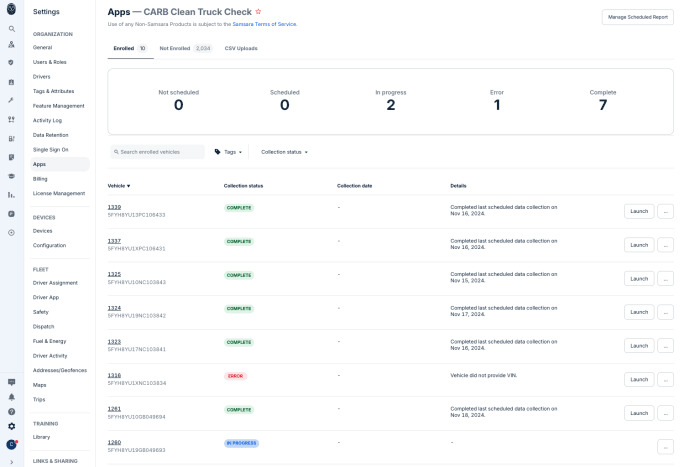684x467 pixels.
Task: Open the feedback chat bubble icon
Action: click(x=12, y=382)
